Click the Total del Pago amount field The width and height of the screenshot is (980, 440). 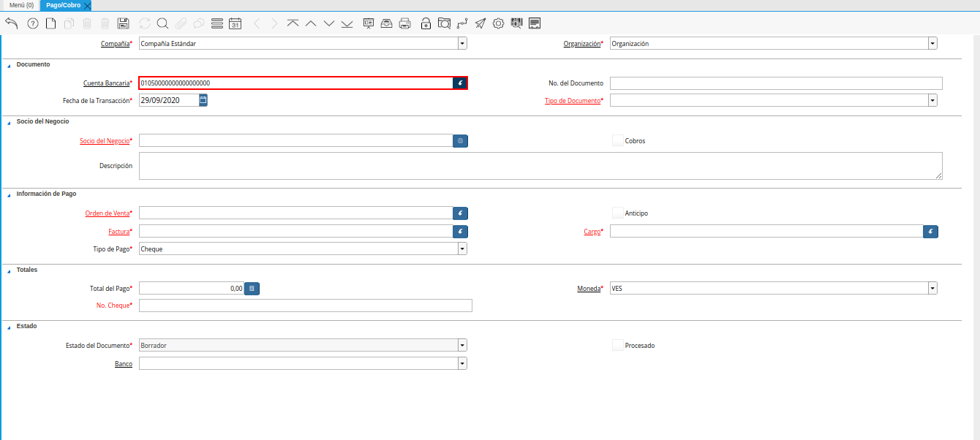(192, 289)
